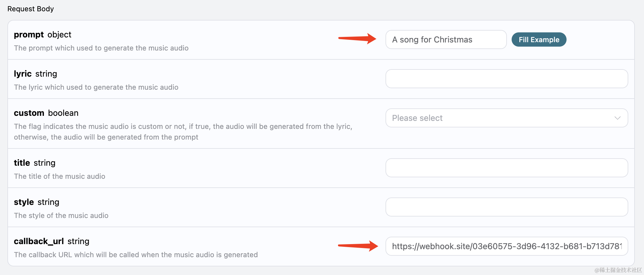Click the 'lyric string' parameter label

(35, 74)
